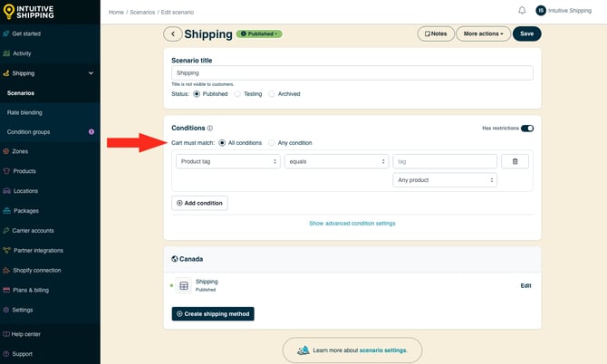
Task: Click the Activity sidebar icon
Action: coord(6,53)
